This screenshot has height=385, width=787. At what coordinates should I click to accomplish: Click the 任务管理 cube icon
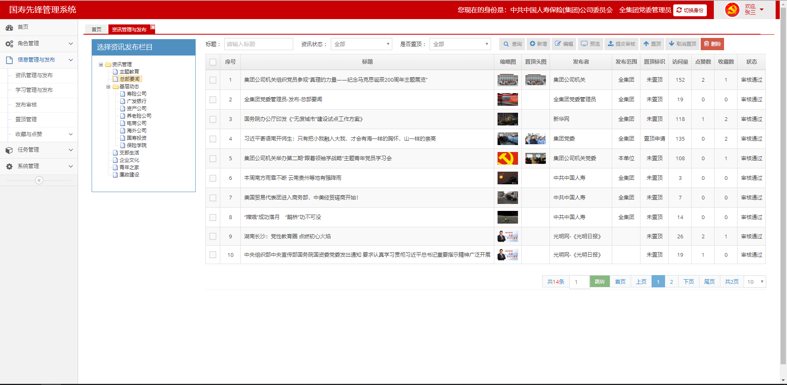(10, 150)
